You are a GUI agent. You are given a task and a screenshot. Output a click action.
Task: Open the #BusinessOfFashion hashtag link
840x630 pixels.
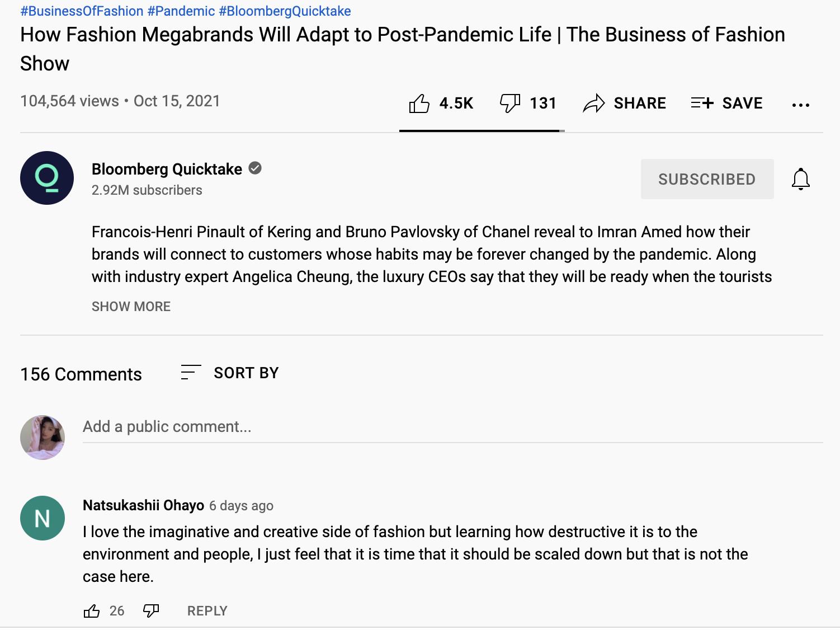point(82,11)
